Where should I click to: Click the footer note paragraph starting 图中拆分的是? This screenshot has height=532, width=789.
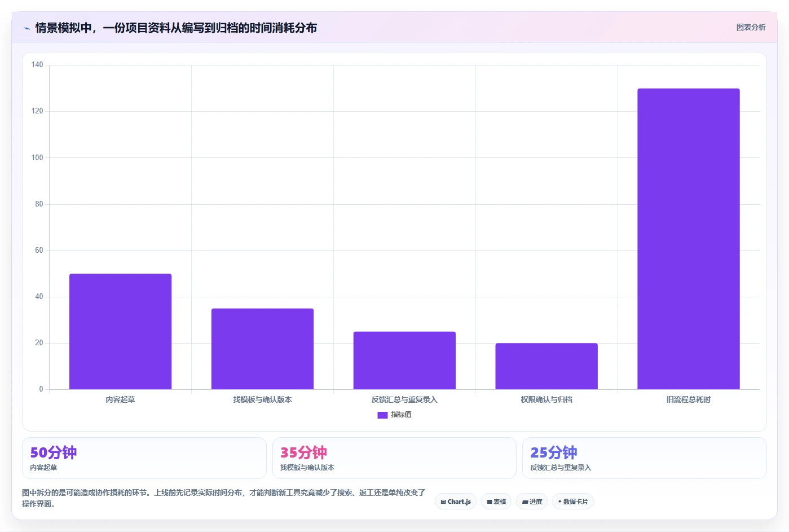click(x=224, y=498)
